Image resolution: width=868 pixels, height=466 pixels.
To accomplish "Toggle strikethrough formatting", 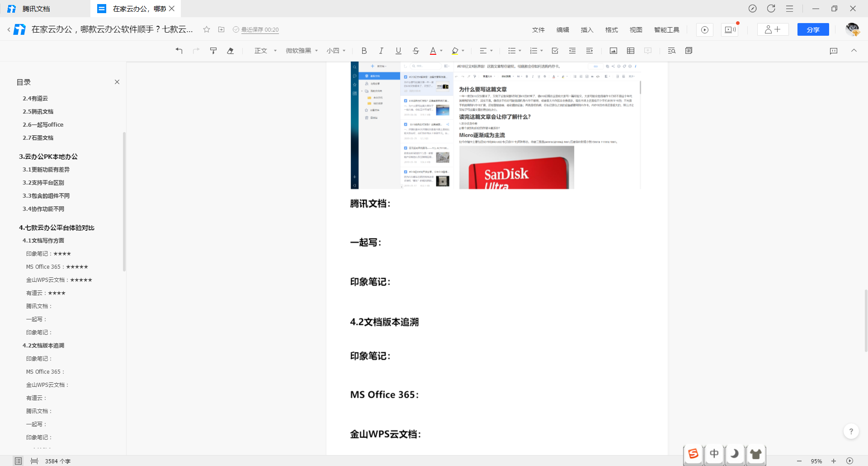I will point(416,51).
